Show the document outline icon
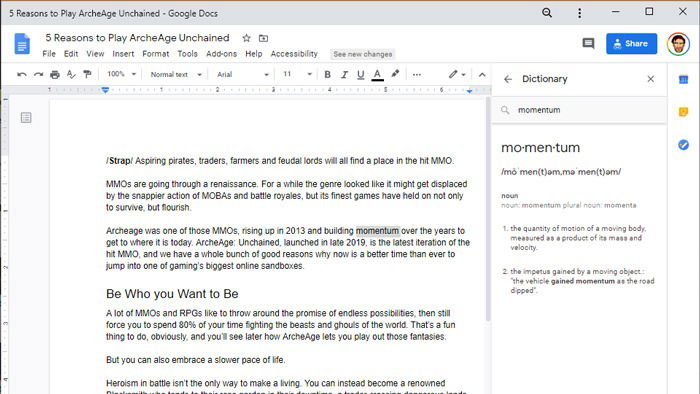Image resolution: width=700 pixels, height=394 pixels. [x=26, y=118]
